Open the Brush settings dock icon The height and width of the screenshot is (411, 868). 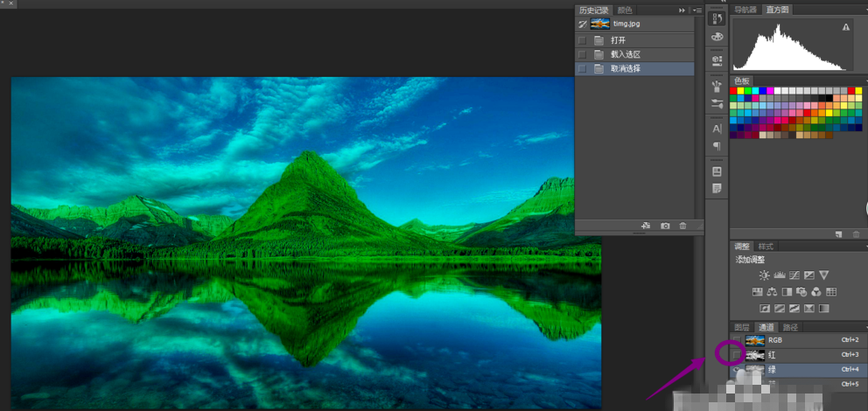point(717,103)
